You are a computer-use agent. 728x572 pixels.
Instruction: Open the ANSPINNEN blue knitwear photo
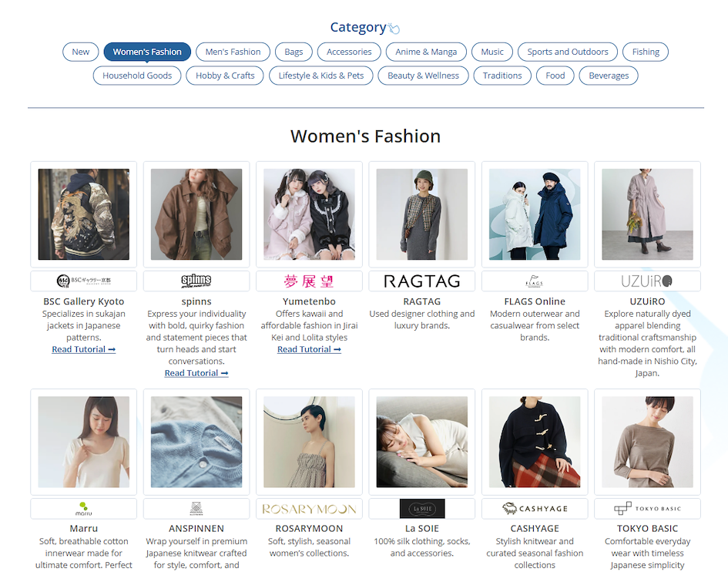[x=196, y=442]
